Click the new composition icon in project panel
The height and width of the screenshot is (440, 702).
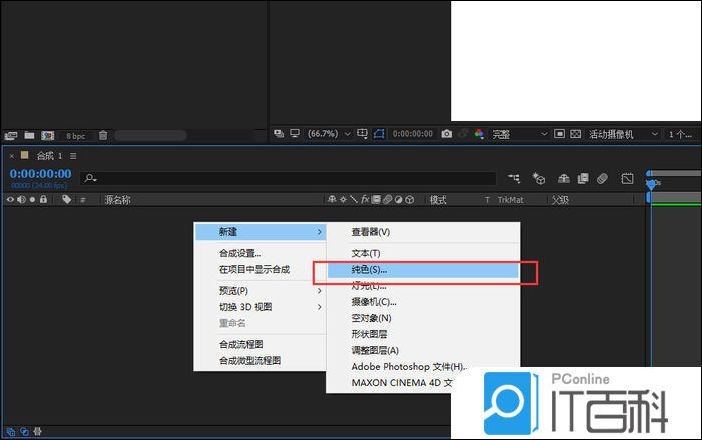(47, 135)
